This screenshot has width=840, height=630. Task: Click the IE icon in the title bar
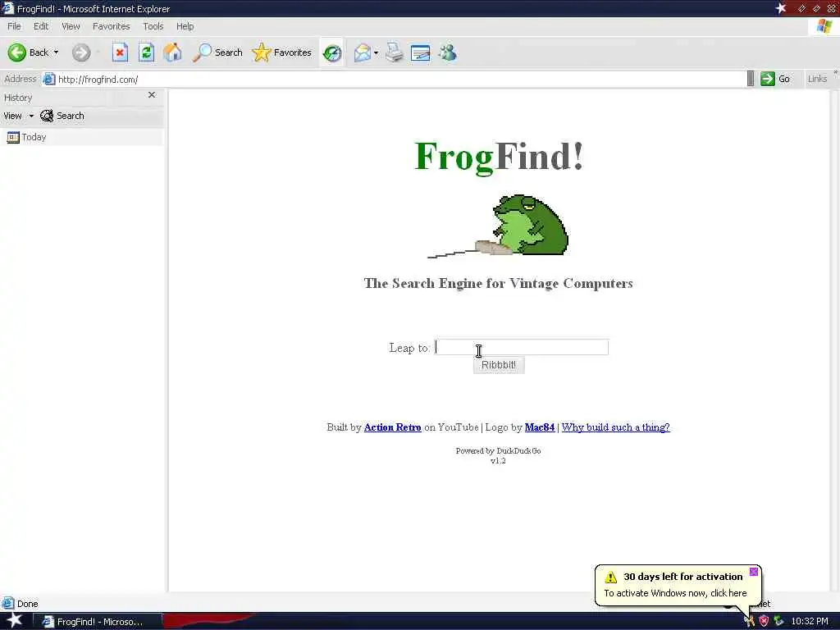coord(7,8)
